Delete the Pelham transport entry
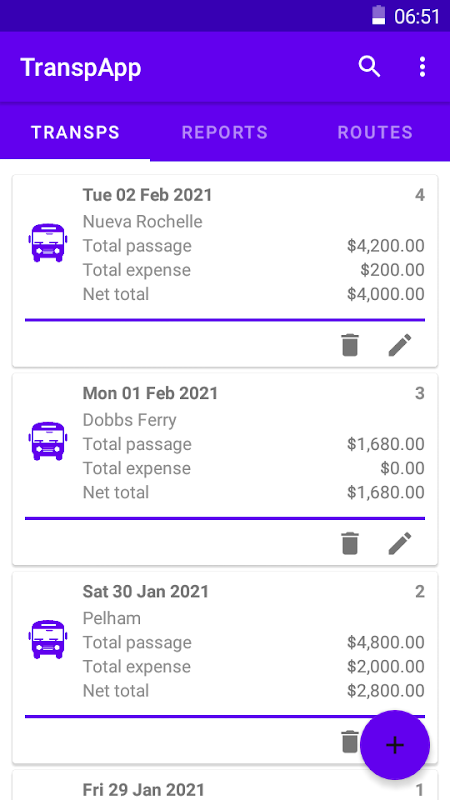 coord(350,741)
